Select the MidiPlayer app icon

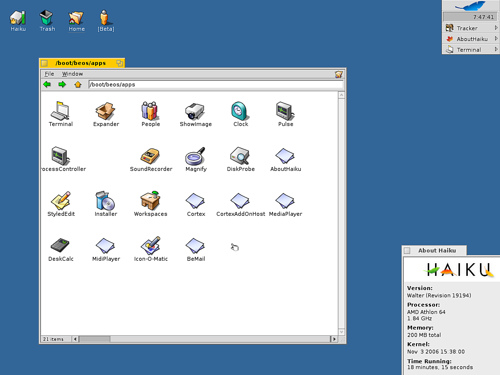(105, 246)
